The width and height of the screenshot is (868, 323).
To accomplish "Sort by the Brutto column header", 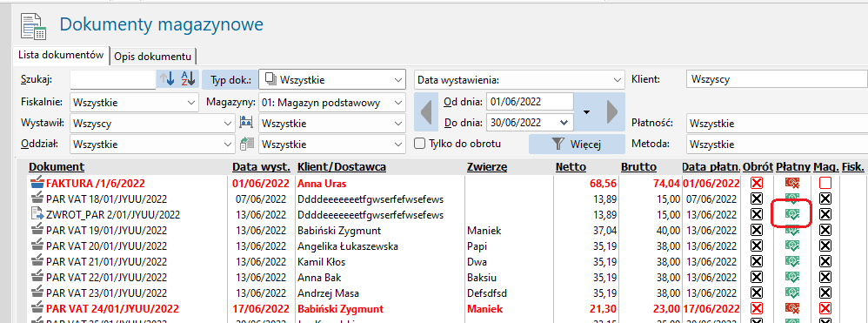I will [638, 166].
